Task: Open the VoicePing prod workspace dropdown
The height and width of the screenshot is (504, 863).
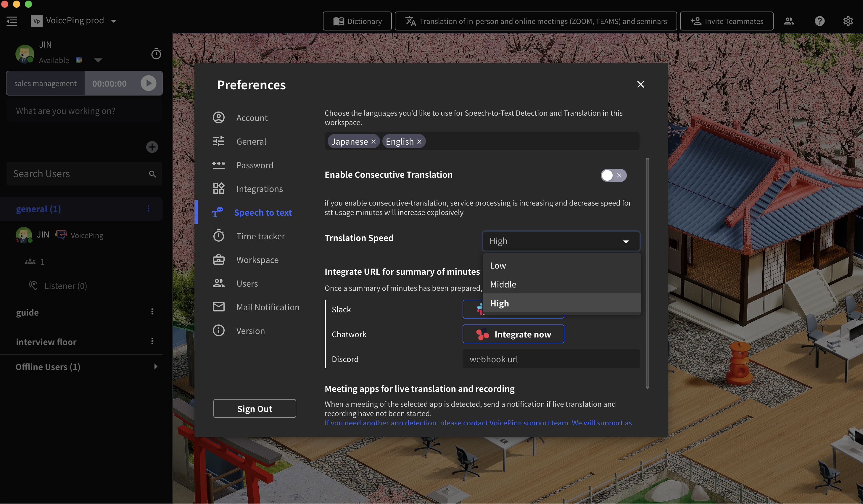Action: [114, 20]
